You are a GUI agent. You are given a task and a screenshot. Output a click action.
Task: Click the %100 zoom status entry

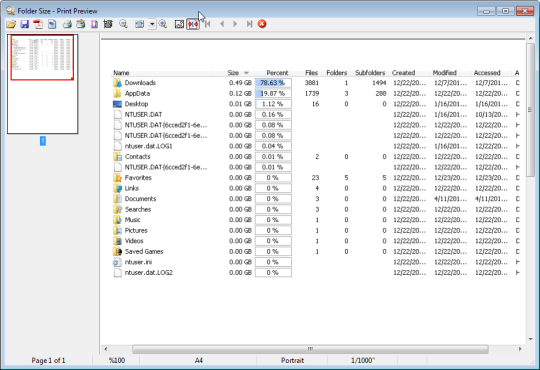(x=117, y=360)
